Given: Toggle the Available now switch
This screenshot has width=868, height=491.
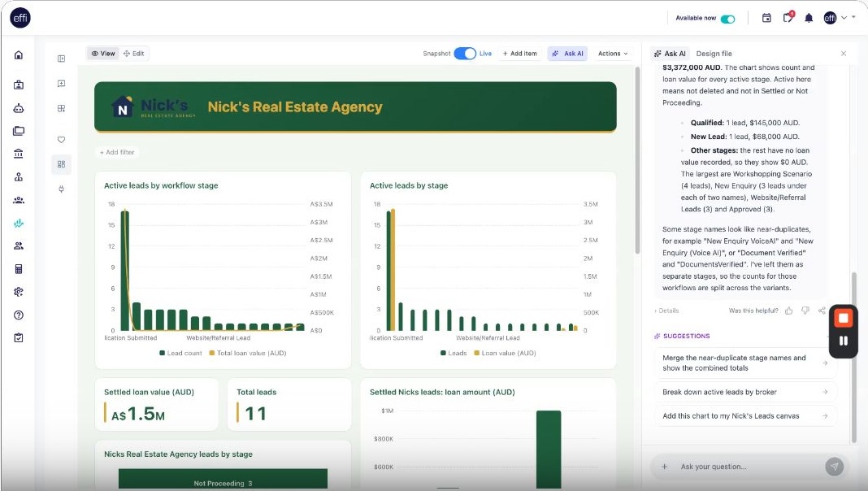Looking at the screenshot, I should (x=728, y=19).
